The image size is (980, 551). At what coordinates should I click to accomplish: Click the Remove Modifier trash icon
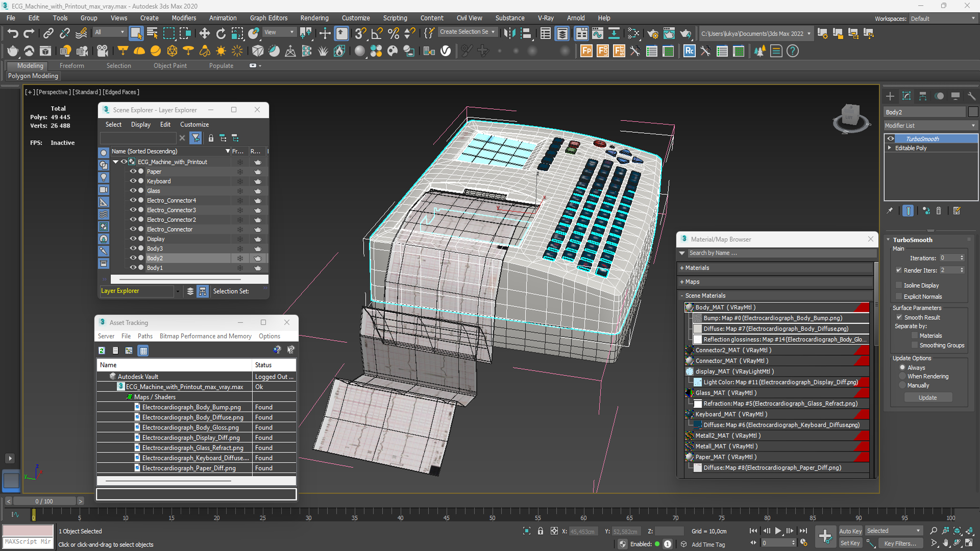[938, 211]
